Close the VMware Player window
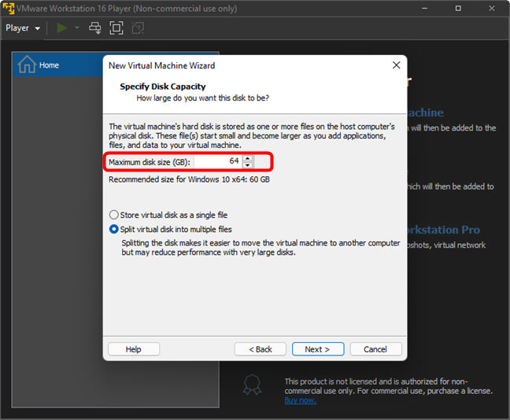Screen dimensions: 510x420 coord(492,8)
